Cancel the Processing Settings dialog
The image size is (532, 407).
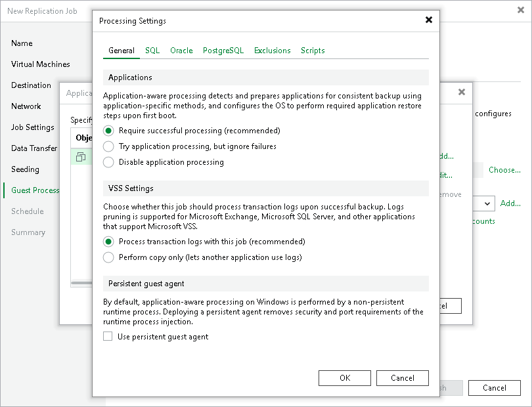402,378
